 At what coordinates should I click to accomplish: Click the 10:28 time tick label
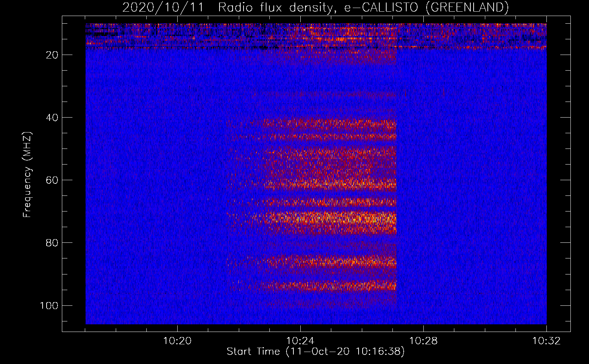coord(423,341)
